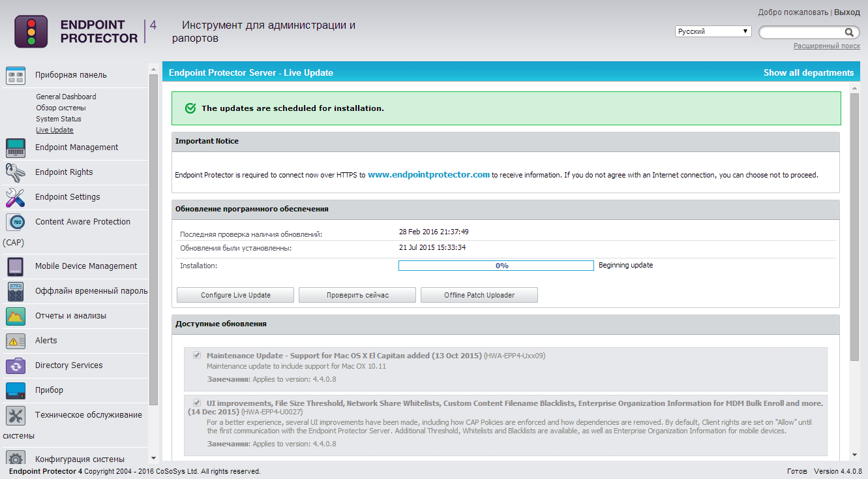Screen dimensions: 868x479
Task: Open the Alerts menu
Action: [x=46, y=341]
